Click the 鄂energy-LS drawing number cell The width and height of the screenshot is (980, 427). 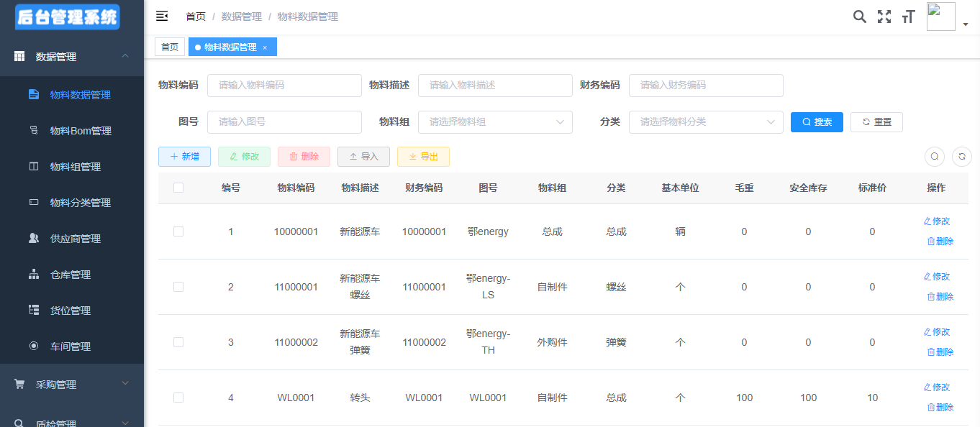pos(488,287)
